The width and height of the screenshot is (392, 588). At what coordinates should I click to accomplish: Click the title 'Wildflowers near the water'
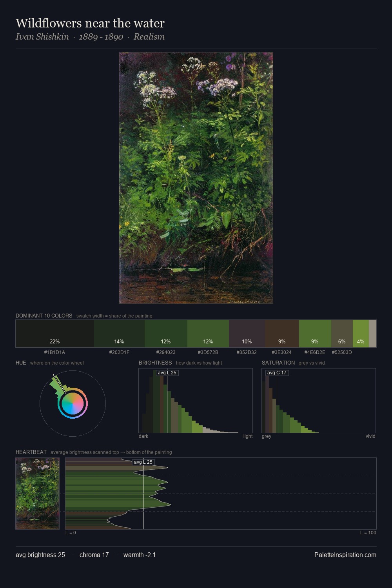90,23
